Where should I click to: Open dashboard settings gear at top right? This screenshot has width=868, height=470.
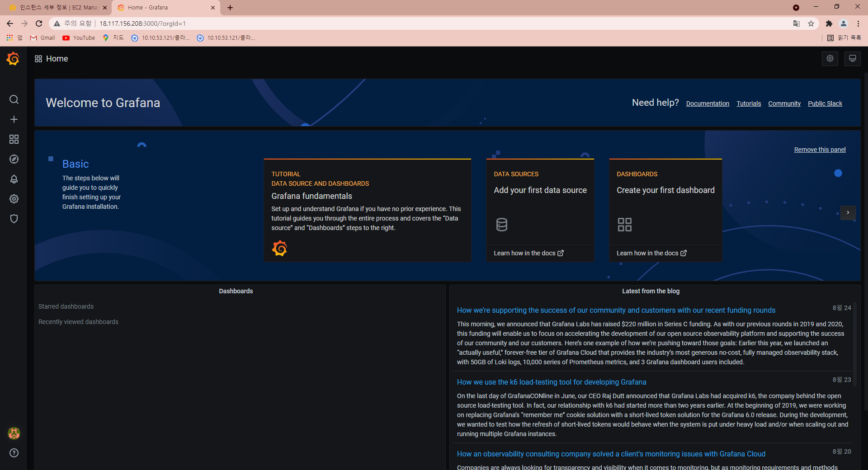pyautogui.click(x=830, y=59)
